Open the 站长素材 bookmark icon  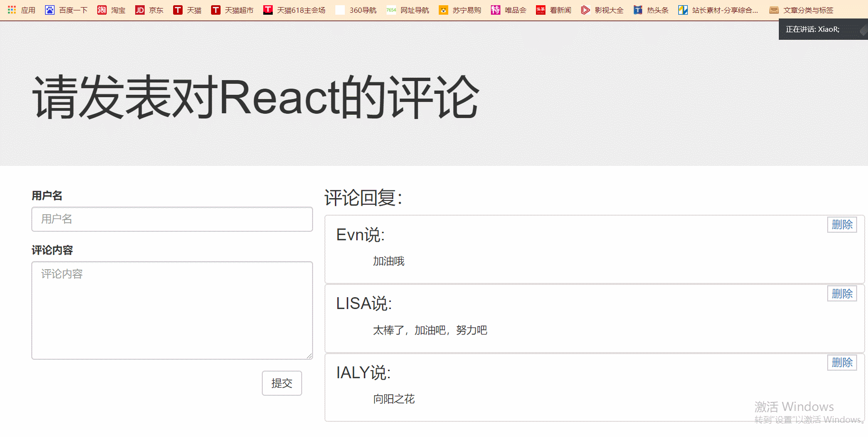(683, 9)
